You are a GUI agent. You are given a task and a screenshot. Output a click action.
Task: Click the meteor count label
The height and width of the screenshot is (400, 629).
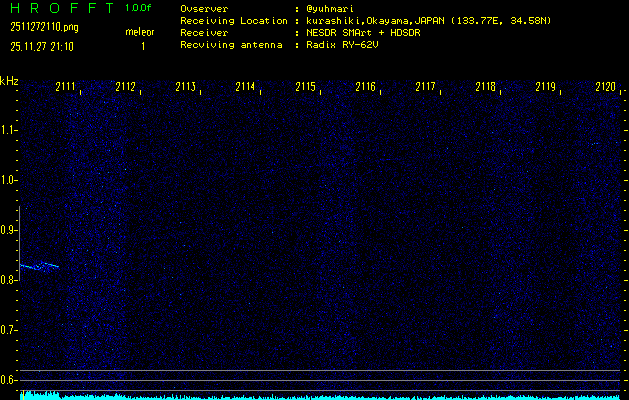pos(139,32)
